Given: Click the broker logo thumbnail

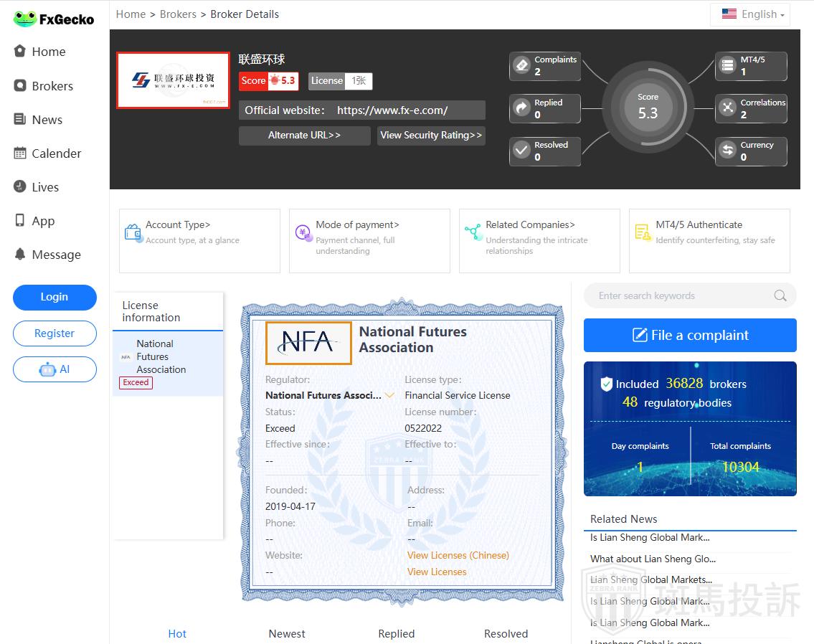Looking at the screenshot, I should click(x=174, y=80).
